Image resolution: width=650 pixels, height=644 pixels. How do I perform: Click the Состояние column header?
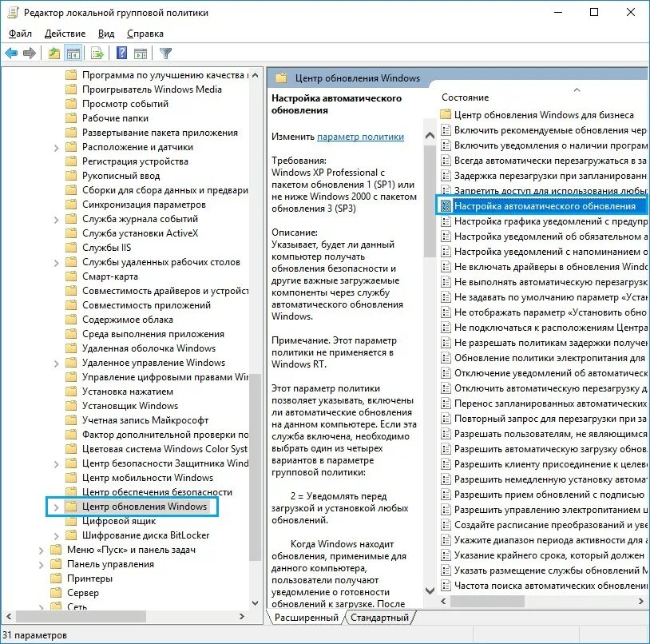coord(465,97)
